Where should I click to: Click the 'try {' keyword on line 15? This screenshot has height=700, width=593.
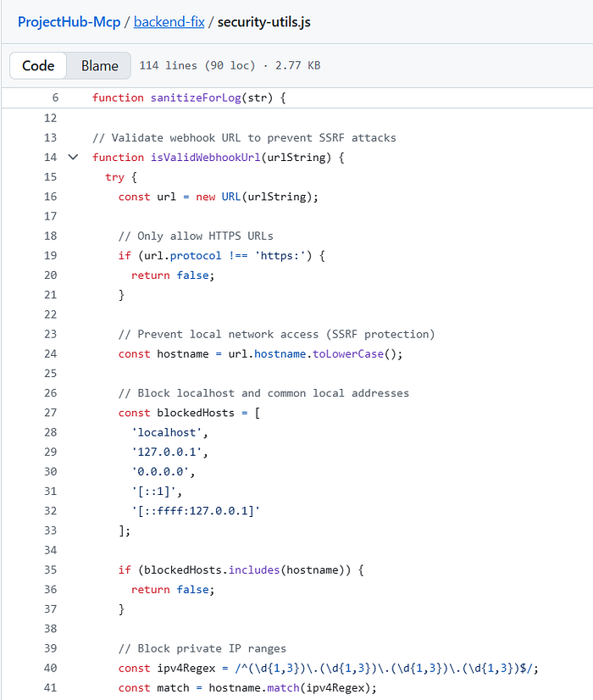121,177
